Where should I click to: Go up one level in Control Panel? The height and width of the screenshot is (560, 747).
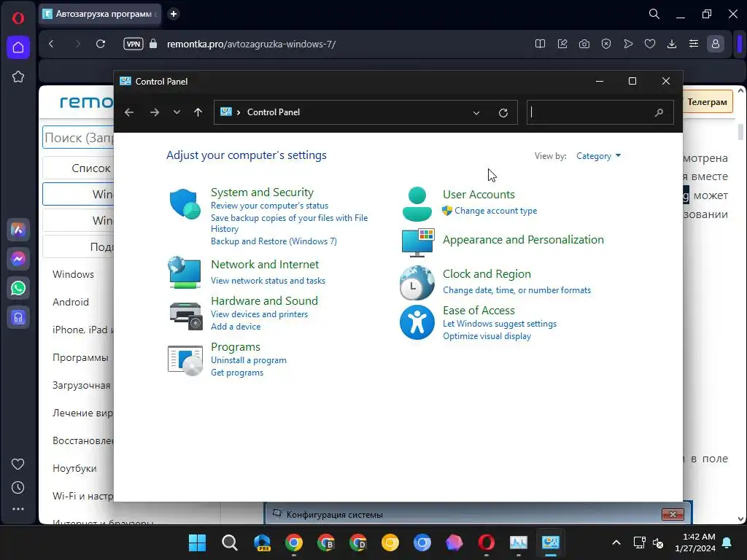198,112
